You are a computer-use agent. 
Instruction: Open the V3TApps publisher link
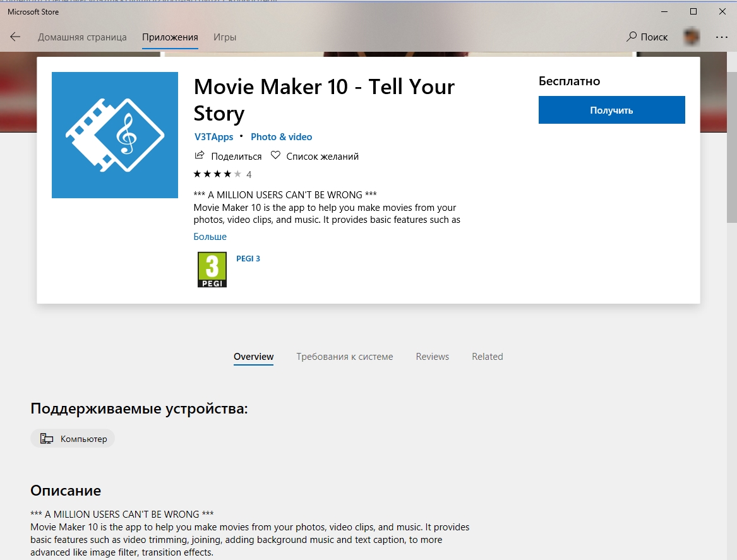coord(214,137)
